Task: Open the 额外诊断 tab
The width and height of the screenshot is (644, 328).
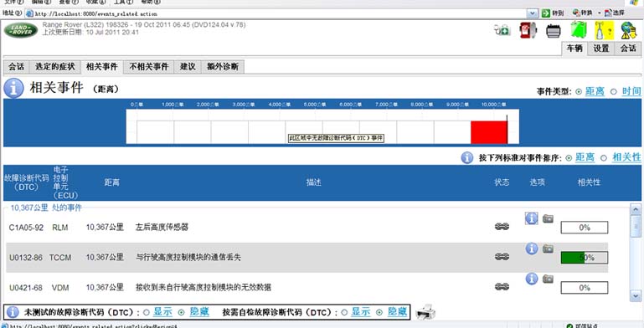Action: pyautogui.click(x=223, y=67)
